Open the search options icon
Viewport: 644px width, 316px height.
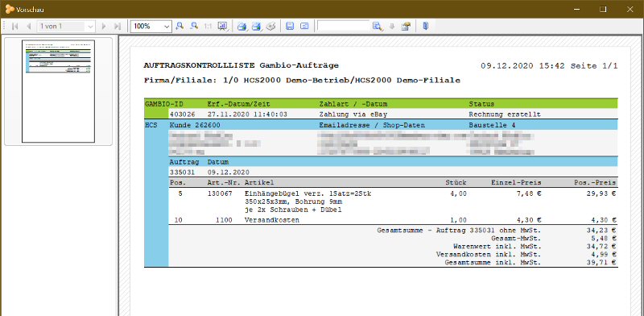click(x=406, y=27)
